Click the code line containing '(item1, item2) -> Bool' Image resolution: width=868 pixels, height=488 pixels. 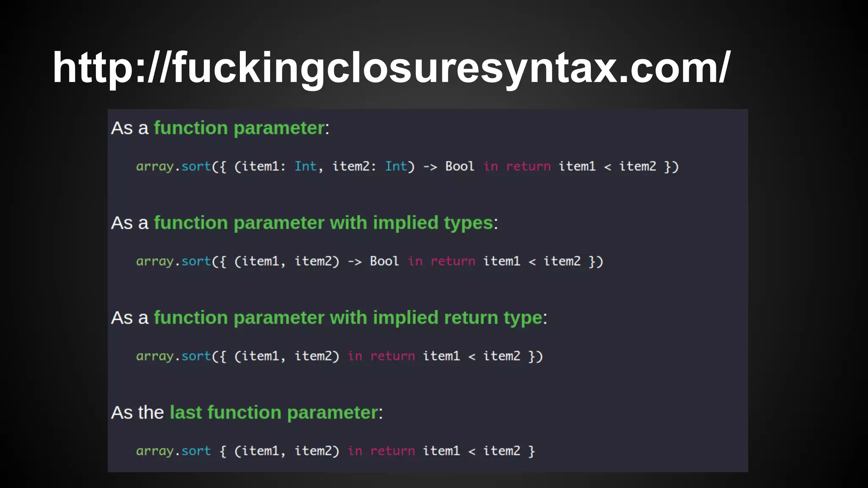(370, 261)
